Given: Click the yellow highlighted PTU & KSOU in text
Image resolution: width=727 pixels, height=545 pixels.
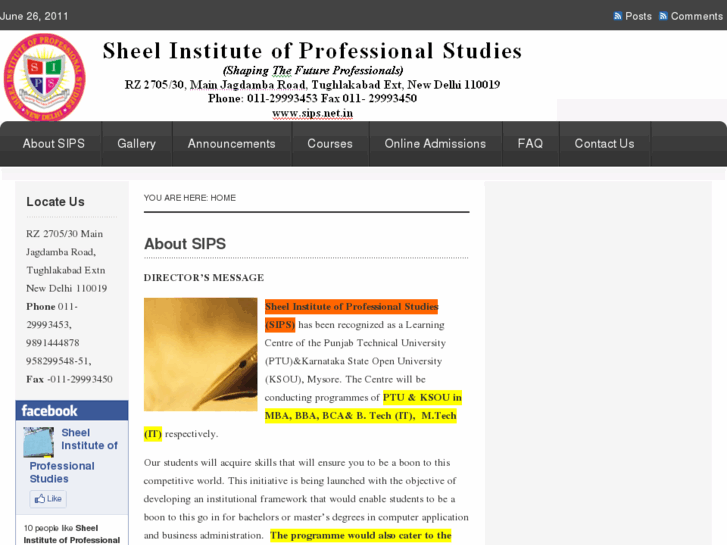Looking at the screenshot, I should pyautogui.click(x=422, y=398).
